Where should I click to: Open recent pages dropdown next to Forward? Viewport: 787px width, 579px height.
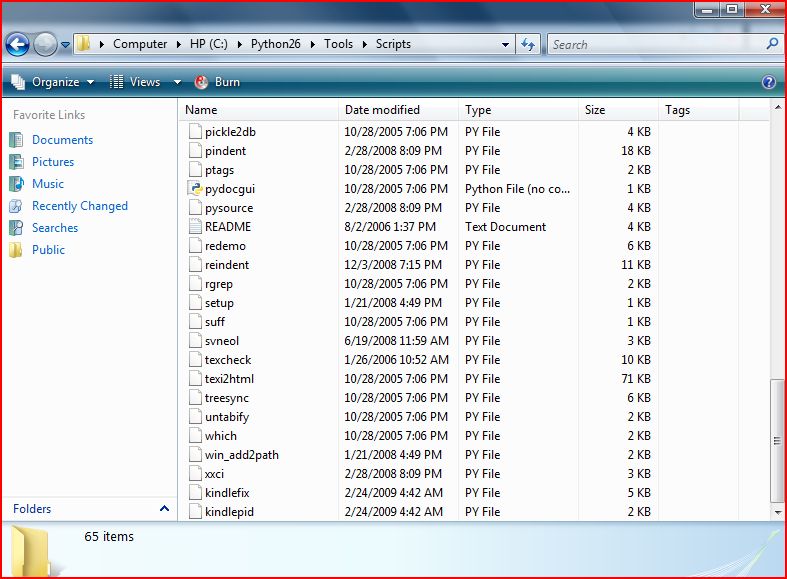(x=66, y=44)
